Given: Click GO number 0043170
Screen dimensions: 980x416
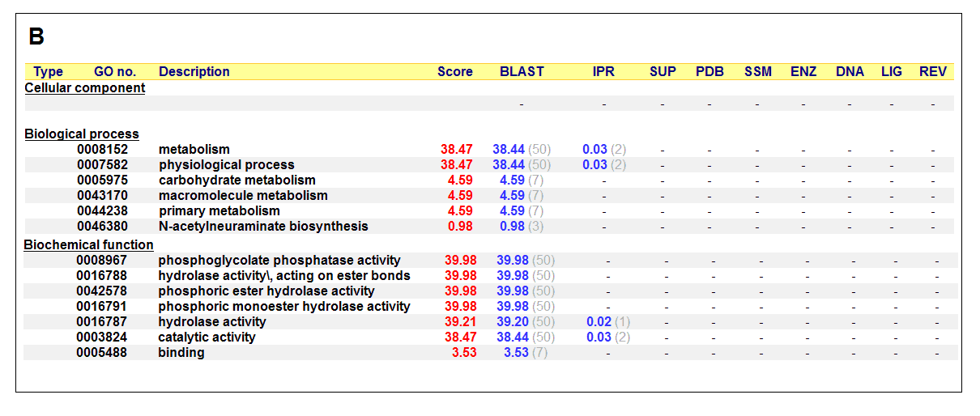Looking at the screenshot, I should 102,195.
